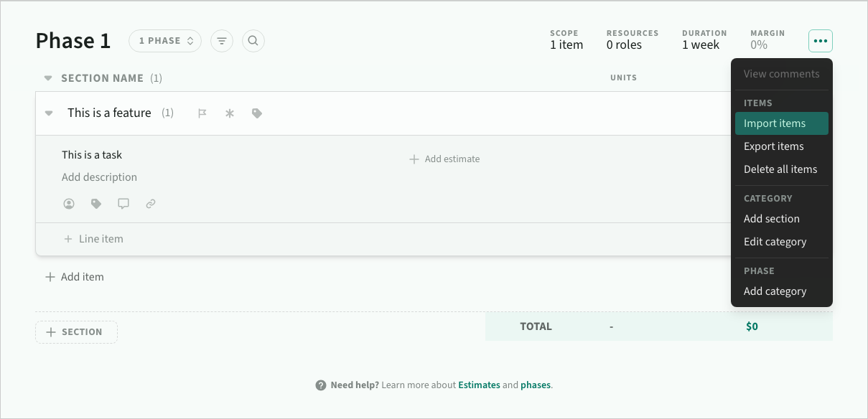Screen dimensions: 868x419
Task: Collapse the 'This is a feature' row
Action: [x=49, y=113]
